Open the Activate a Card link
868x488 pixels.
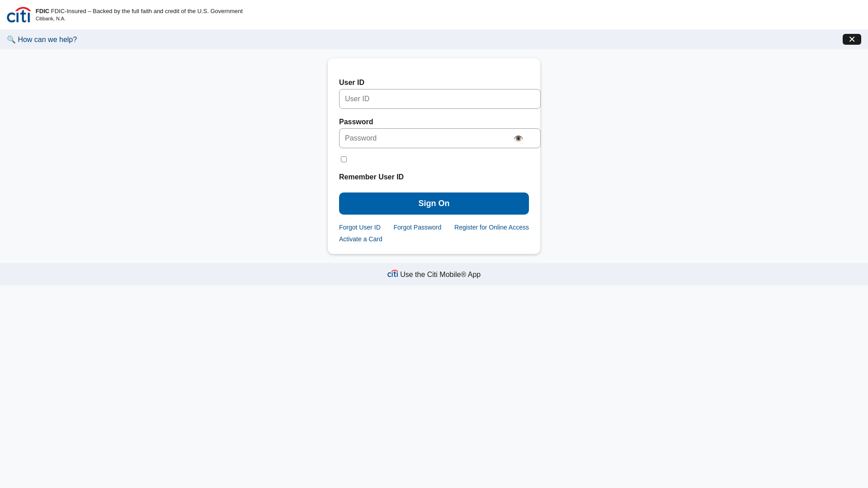(x=361, y=239)
